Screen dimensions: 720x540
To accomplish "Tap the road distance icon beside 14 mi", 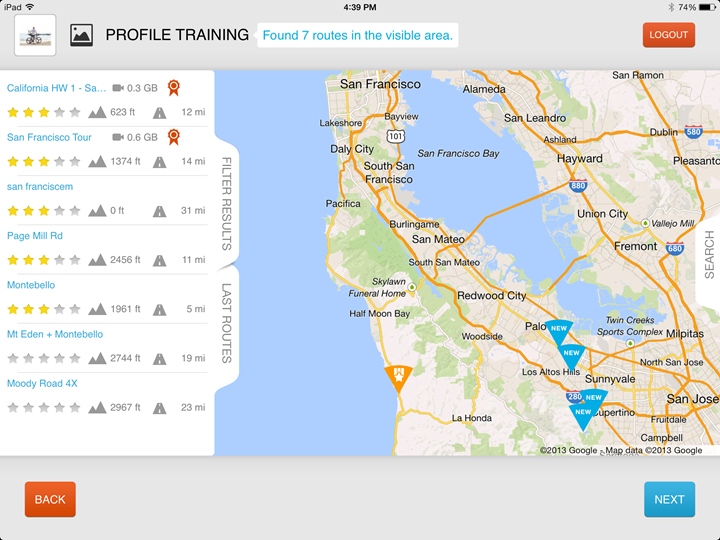I will [159, 162].
